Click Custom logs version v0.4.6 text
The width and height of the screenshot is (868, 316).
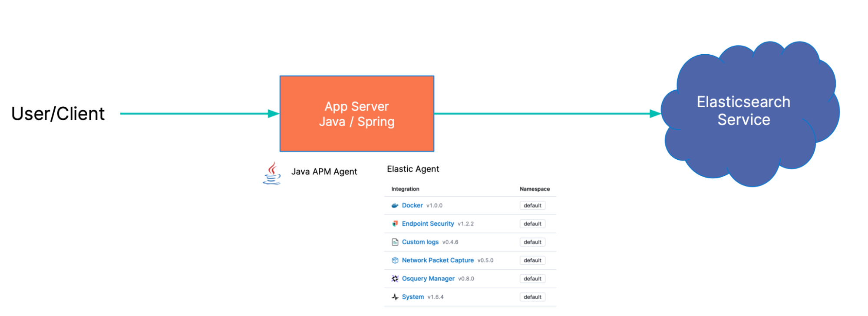450,242
